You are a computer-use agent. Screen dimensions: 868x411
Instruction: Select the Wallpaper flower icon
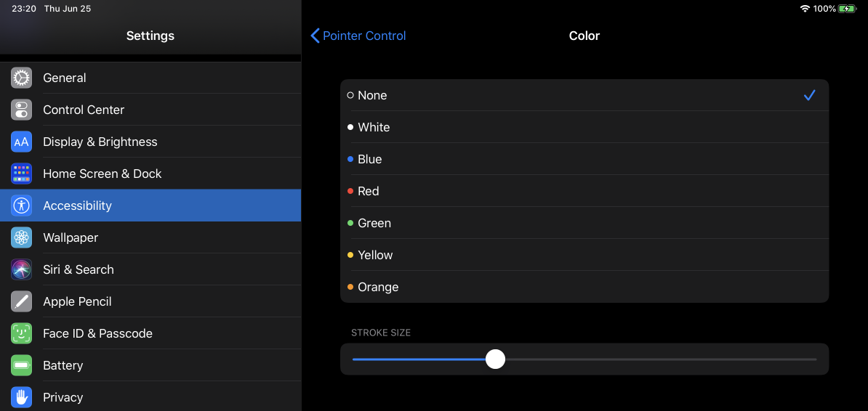(x=21, y=238)
